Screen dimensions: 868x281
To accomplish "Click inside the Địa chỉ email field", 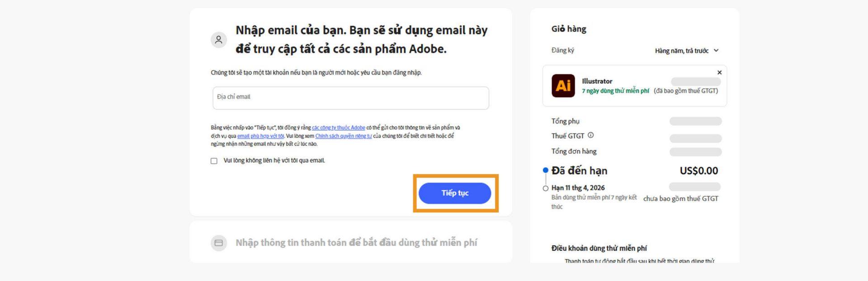I will tap(350, 98).
